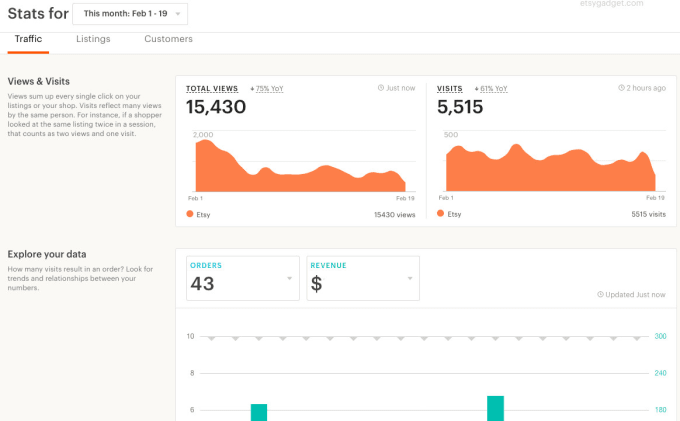Click the right teal bar in orders chart
The width and height of the screenshot is (680, 421).
coord(495,408)
